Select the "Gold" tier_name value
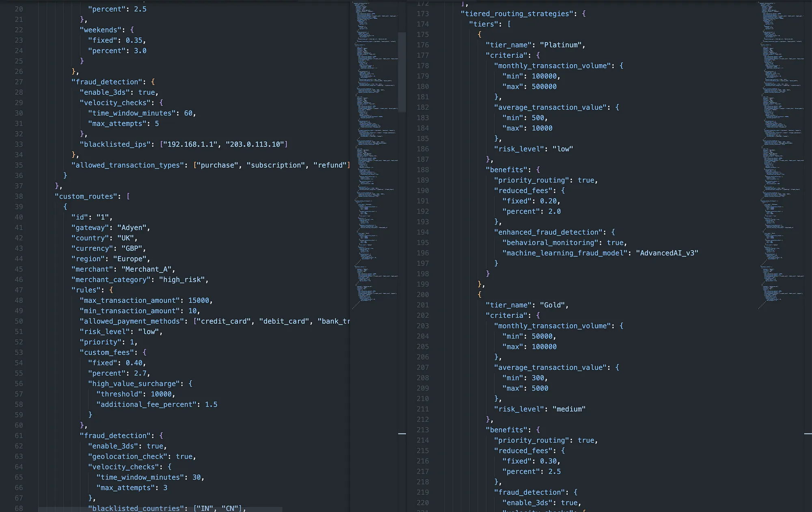Screen dimensions: 812x512 point(554,305)
